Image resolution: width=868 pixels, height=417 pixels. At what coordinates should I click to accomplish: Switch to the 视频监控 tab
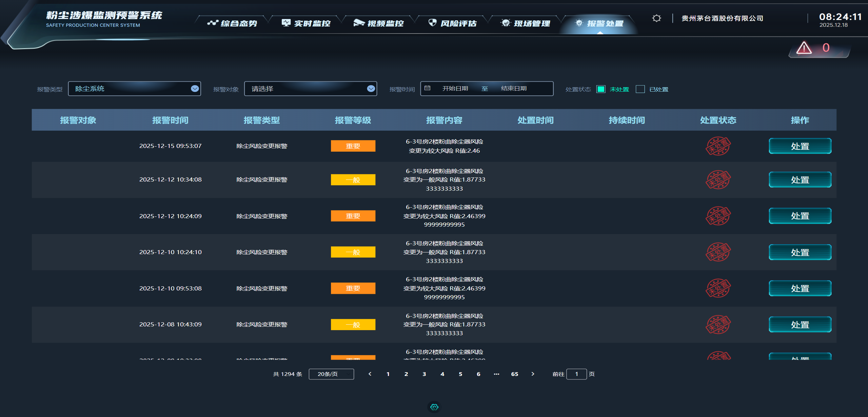[379, 23]
